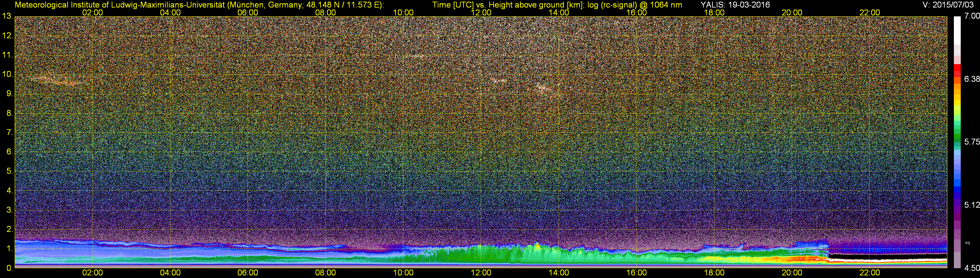Click the 2. km height axis label
The height and width of the screenshot is (278, 980).
[9, 229]
